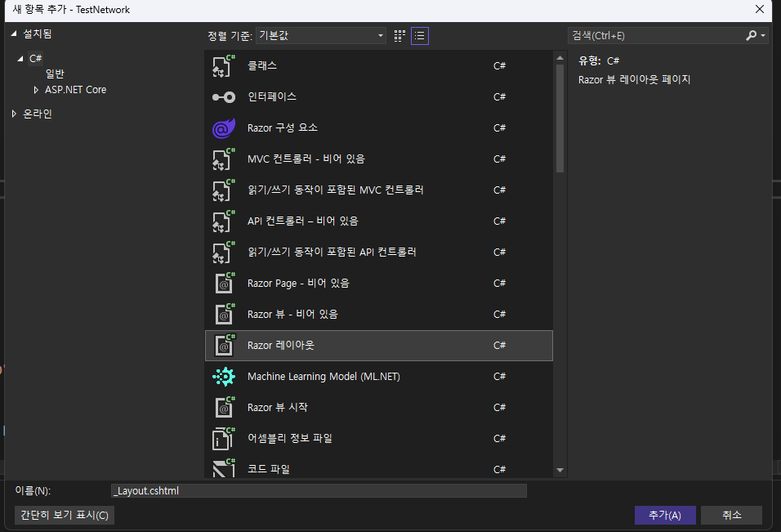Close the 새 항목 추가 dialog
The height and width of the screenshot is (532, 781).
760,10
